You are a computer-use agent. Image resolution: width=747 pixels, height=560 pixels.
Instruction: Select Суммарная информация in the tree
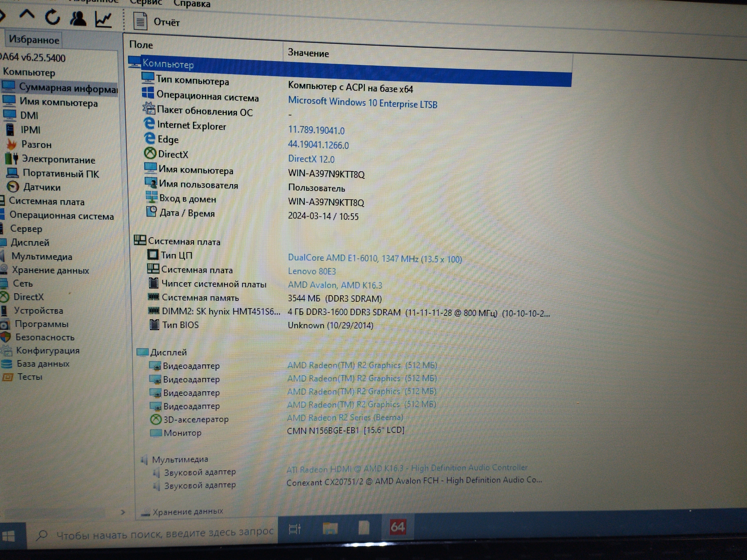60,88
